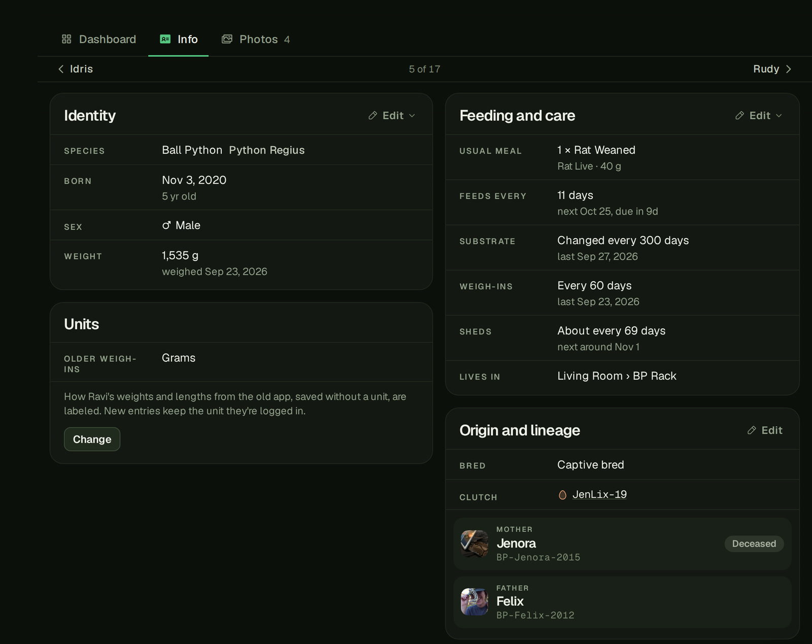The width and height of the screenshot is (812, 644).
Task: Click the Photos gallery icon
Action: coord(227,39)
